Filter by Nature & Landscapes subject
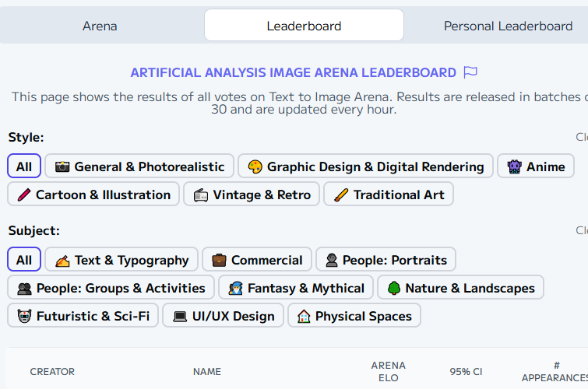This screenshot has height=389, width=588. (460, 288)
